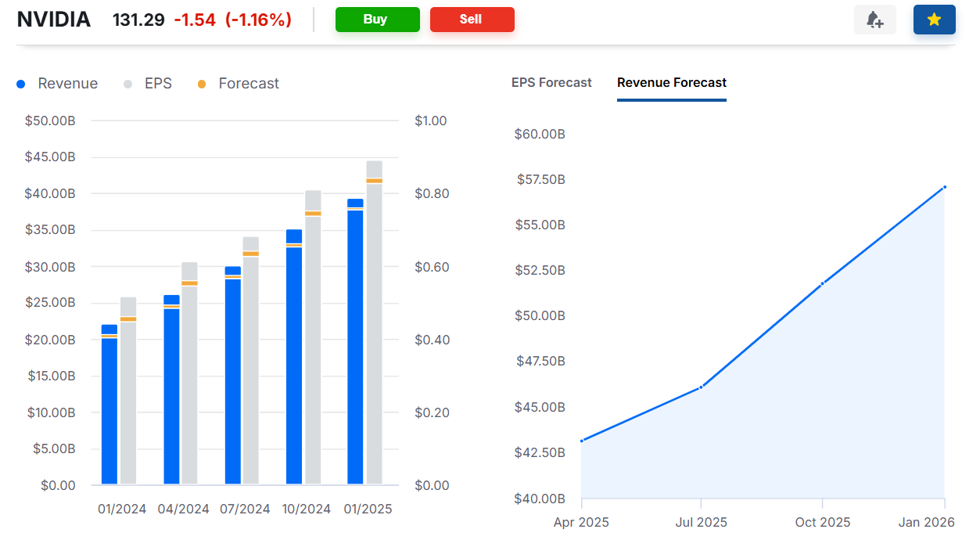Click the 10/2024 axis label
Viewport: 980px width, 540px height.
click(x=306, y=509)
